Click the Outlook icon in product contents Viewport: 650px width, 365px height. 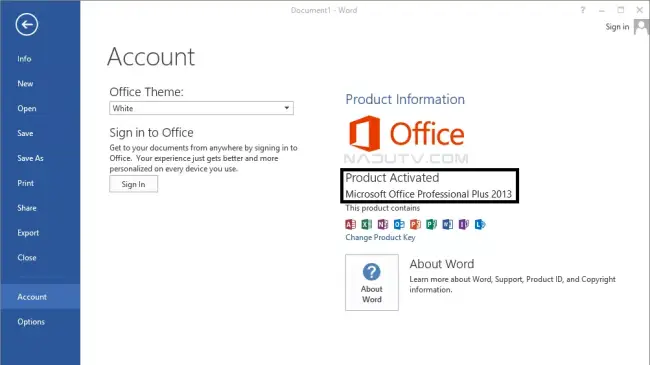[399, 224]
